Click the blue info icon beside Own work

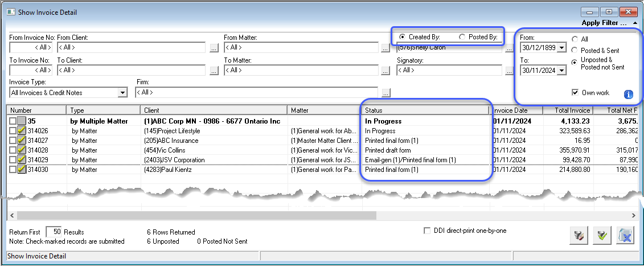pyautogui.click(x=629, y=95)
